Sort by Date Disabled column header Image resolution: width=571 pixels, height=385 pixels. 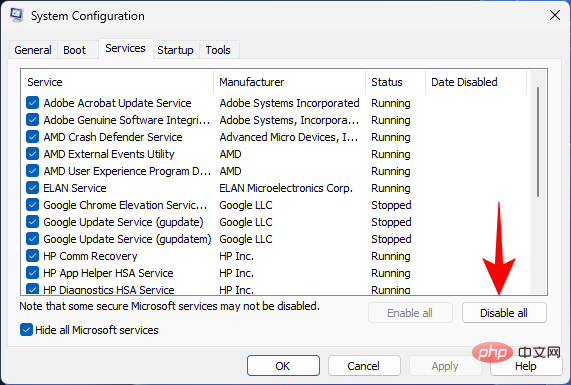[x=476, y=82]
